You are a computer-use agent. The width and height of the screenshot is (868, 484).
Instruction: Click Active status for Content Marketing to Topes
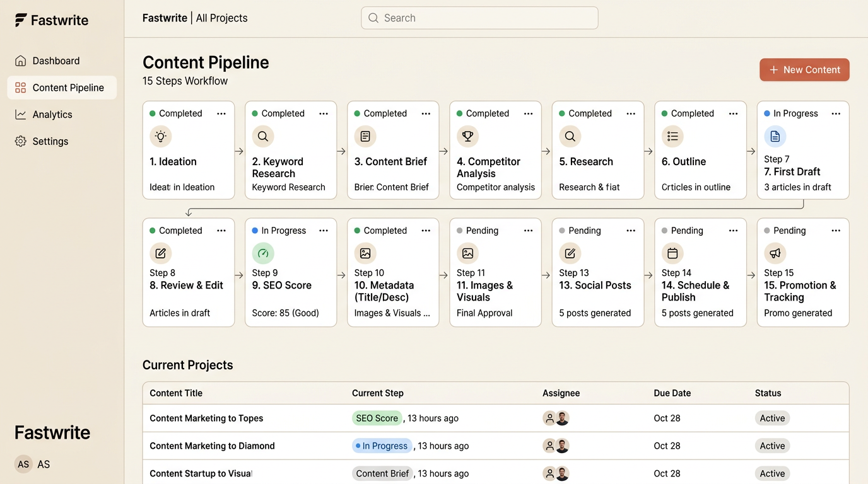coord(772,418)
